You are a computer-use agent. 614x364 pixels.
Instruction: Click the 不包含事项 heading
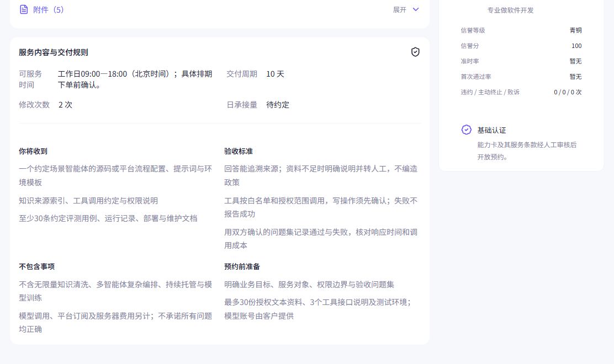click(x=37, y=266)
